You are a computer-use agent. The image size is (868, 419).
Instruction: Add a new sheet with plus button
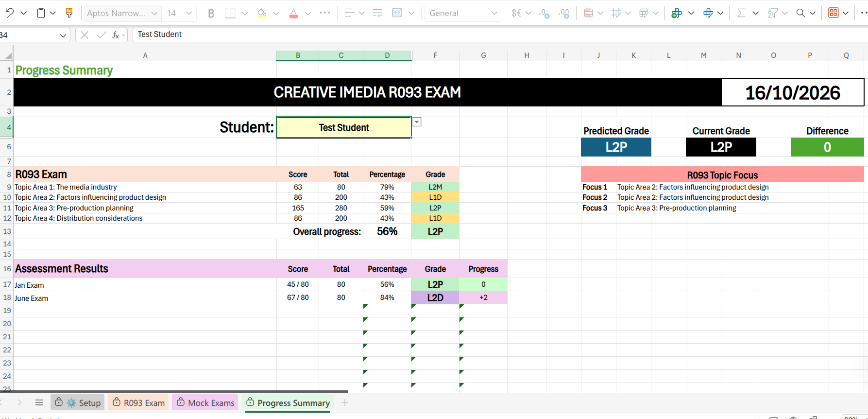point(345,402)
